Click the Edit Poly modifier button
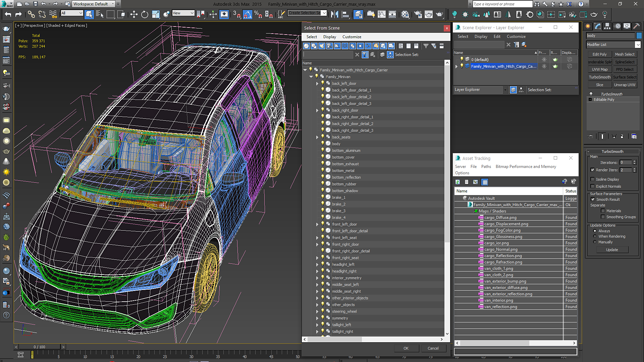 [599, 54]
